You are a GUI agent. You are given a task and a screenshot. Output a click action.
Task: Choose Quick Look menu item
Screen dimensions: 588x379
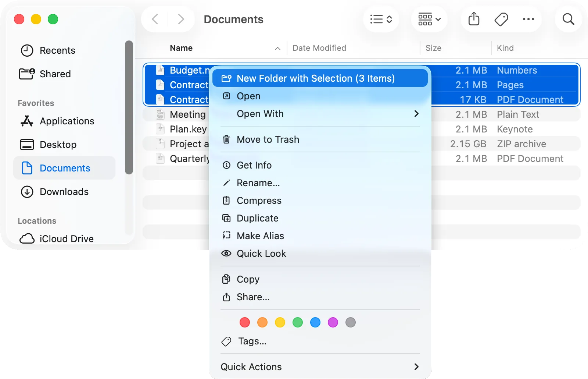point(320,254)
